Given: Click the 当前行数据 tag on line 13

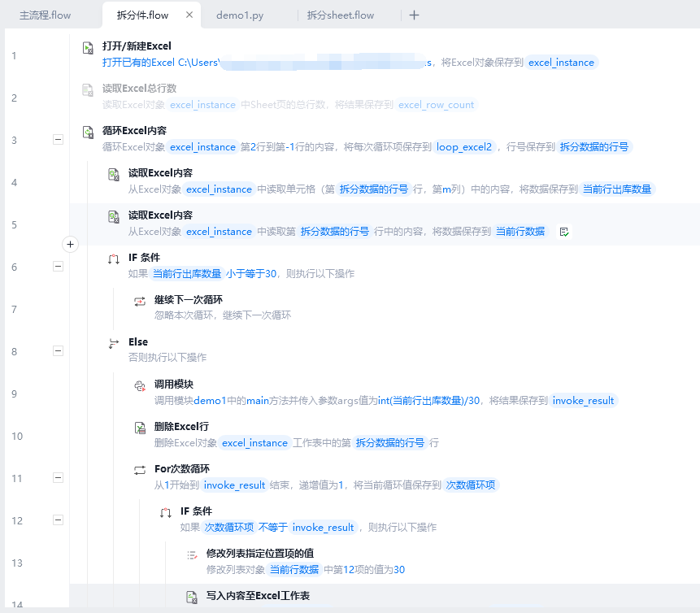Looking at the screenshot, I should (x=294, y=570).
